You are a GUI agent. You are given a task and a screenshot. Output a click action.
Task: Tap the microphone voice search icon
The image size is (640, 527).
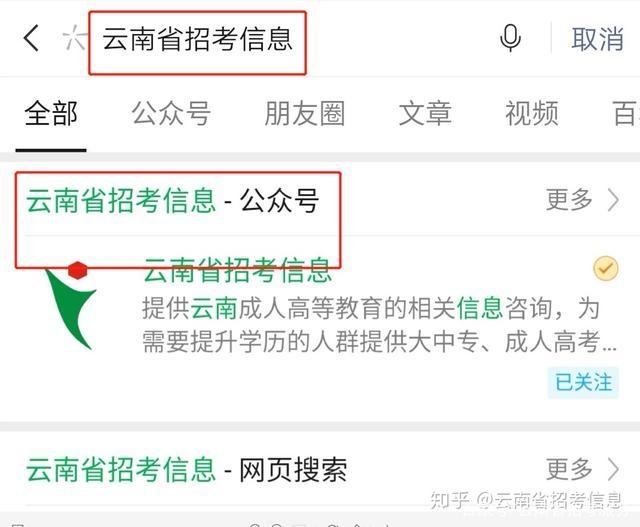coord(510,38)
